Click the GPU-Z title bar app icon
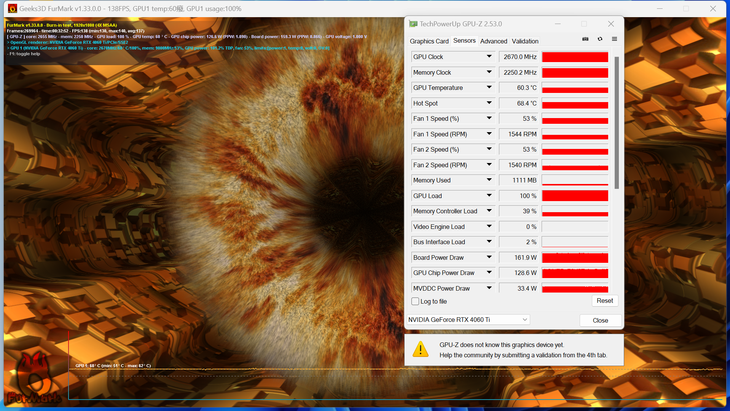Screen dimensions: 730x411 413,24
